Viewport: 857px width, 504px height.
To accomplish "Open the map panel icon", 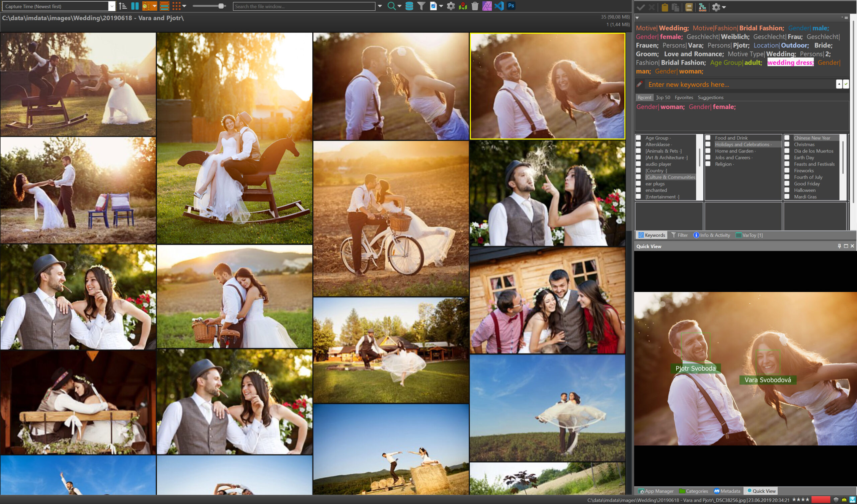I will pos(463,6).
